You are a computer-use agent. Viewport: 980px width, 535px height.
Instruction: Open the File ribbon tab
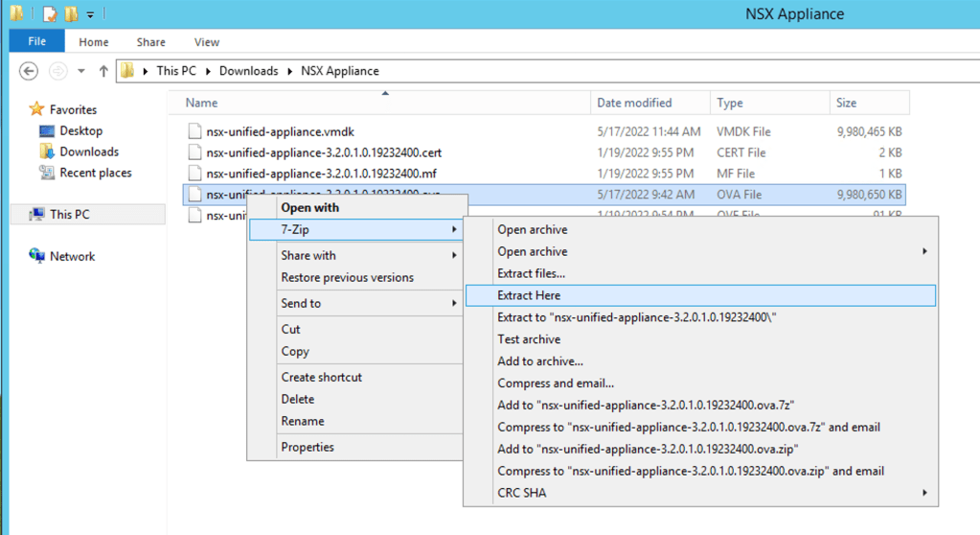point(37,41)
